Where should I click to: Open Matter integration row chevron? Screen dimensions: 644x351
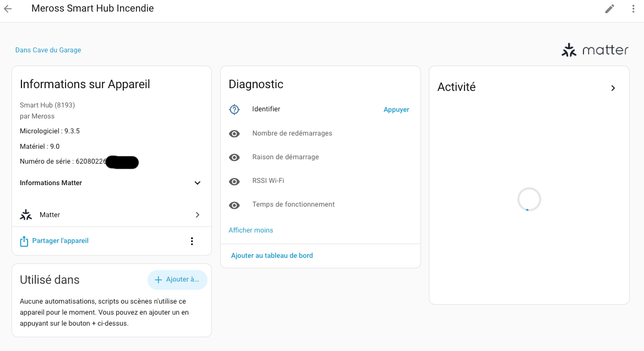click(x=198, y=215)
